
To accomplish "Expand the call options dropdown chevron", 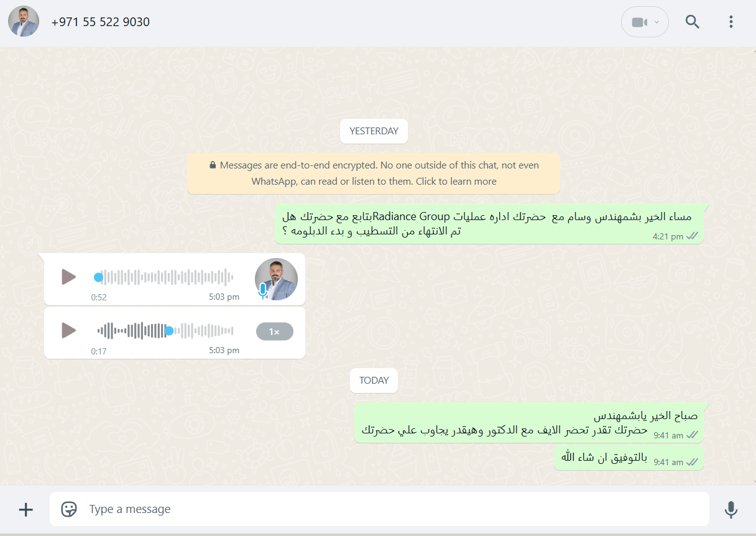I will 657,22.
